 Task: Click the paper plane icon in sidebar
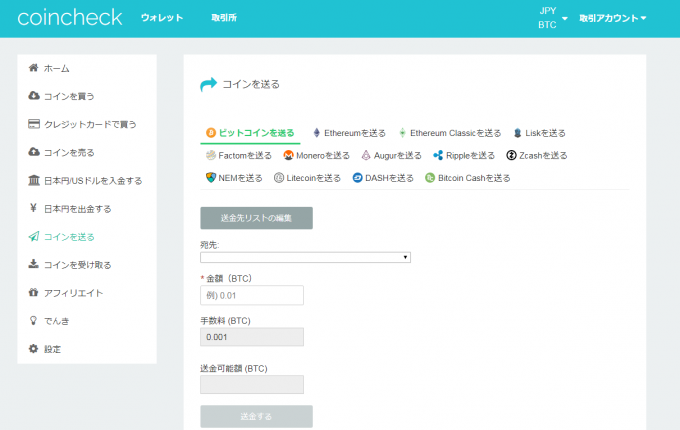[x=34, y=237]
